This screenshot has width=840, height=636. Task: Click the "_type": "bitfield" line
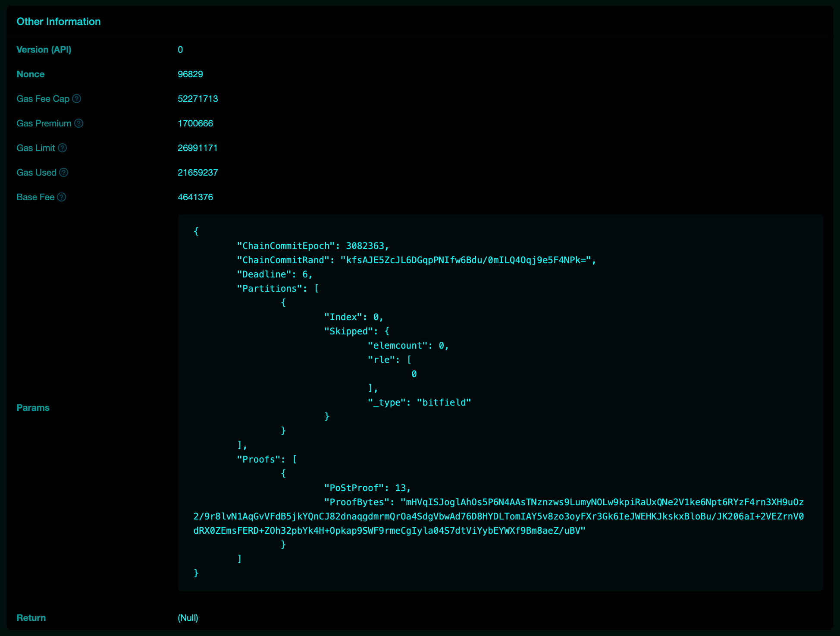[x=419, y=403]
